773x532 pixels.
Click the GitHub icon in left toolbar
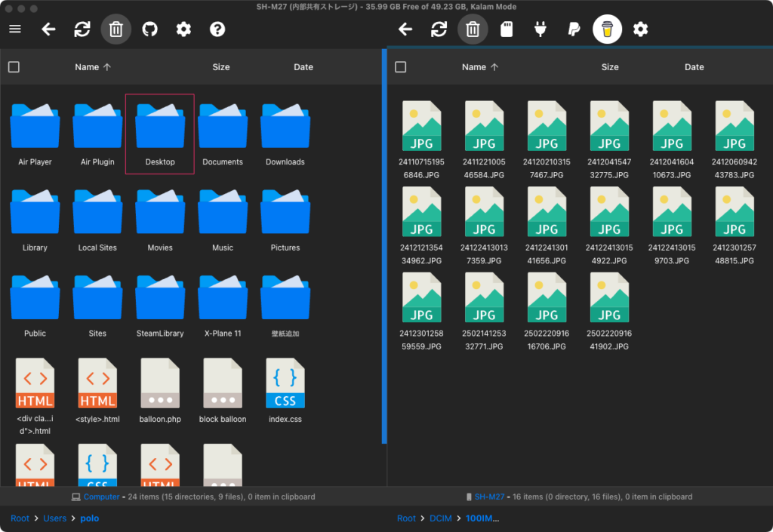150,29
